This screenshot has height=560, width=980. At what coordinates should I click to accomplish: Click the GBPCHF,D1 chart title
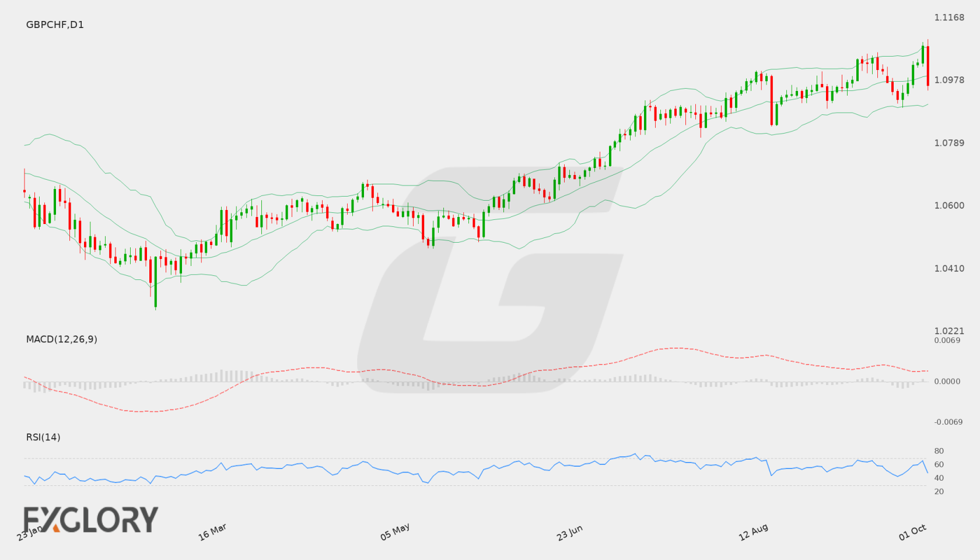tap(55, 24)
